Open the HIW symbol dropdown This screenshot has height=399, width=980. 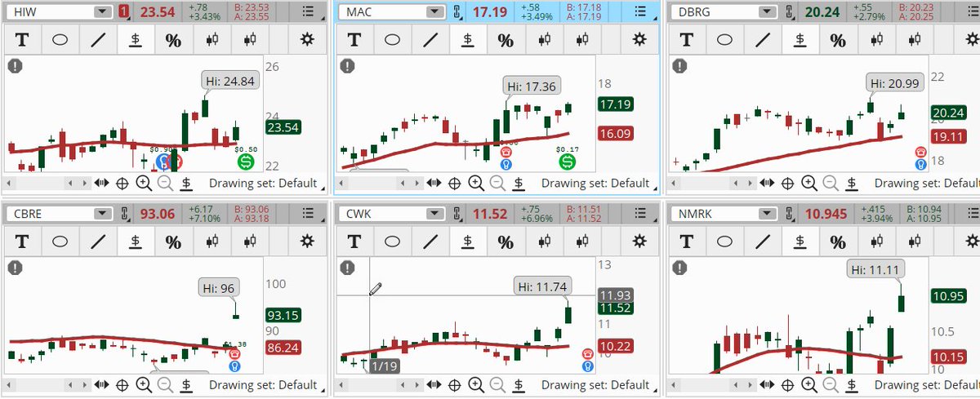pyautogui.click(x=101, y=11)
